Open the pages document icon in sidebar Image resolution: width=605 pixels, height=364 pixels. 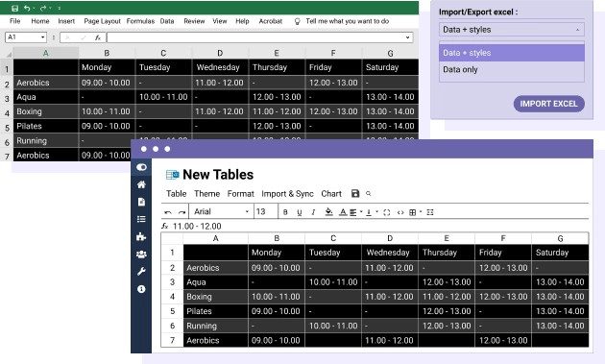pyautogui.click(x=141, y=202)
